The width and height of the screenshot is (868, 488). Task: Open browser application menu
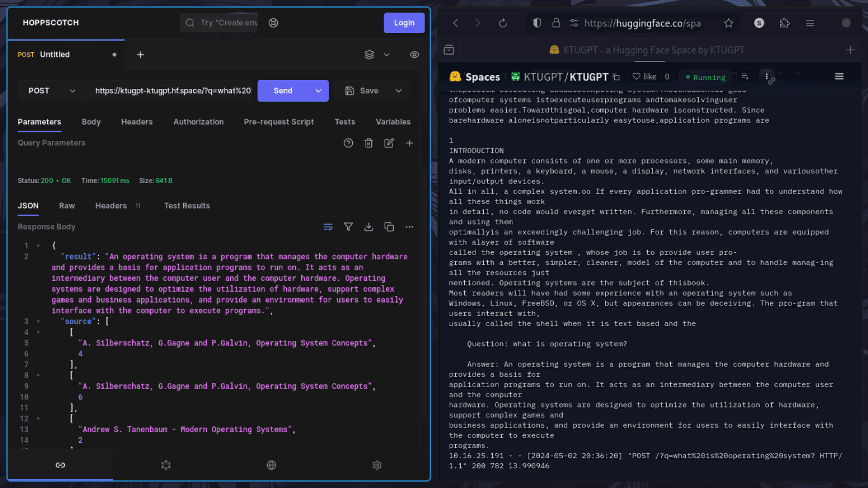[x=810, y=23]
